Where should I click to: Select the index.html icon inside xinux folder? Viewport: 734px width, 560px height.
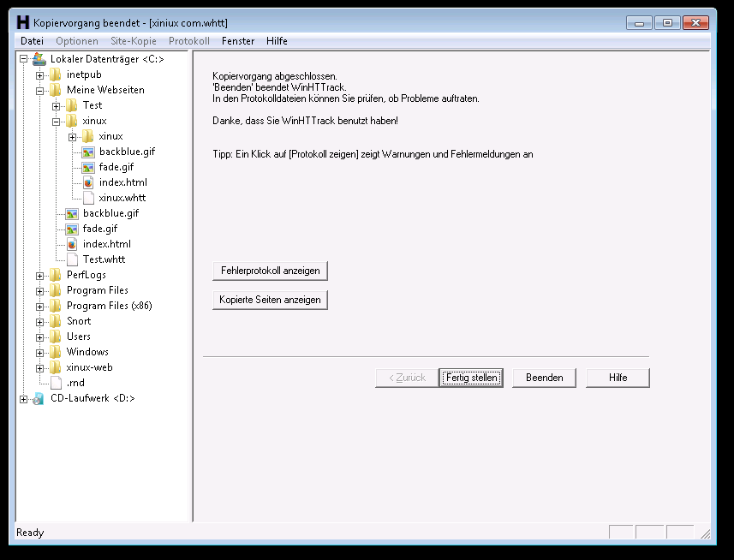pos(88,182)
